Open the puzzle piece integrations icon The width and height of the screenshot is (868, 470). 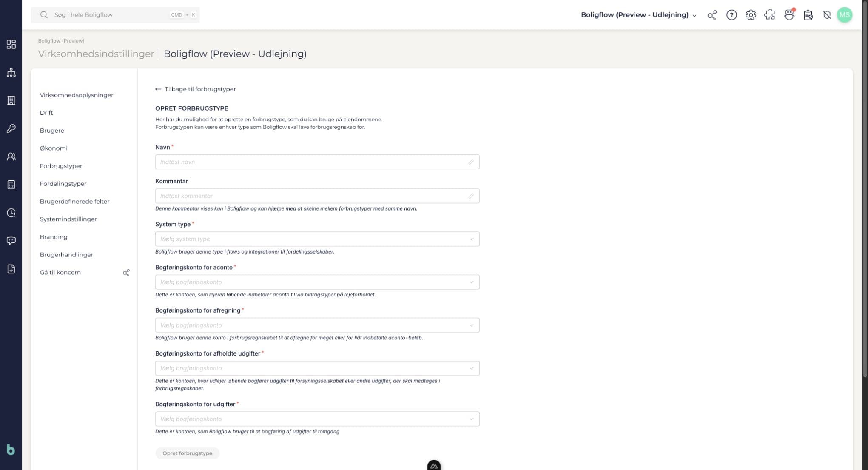coord(770,15)
